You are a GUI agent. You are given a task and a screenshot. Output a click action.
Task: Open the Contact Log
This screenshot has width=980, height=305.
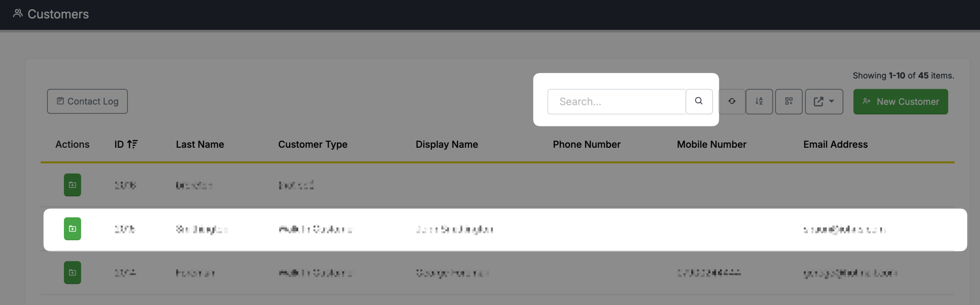point(87,101)
